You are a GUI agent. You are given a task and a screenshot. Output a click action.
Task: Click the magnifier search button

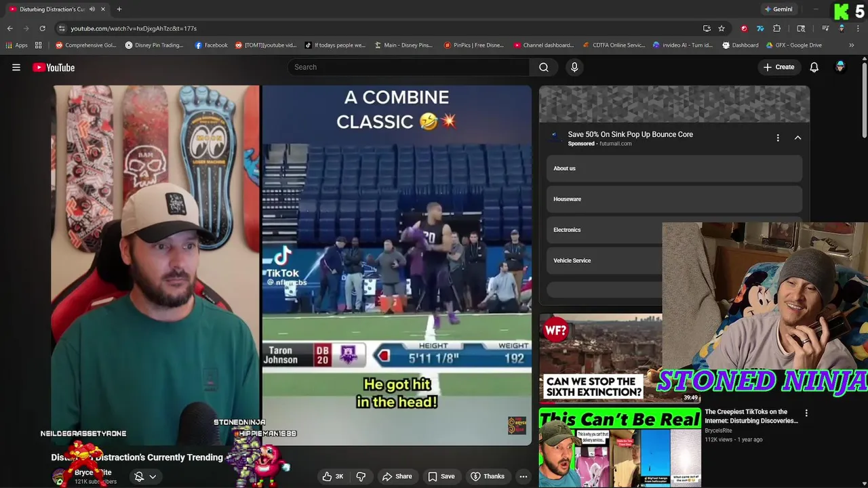544,67
